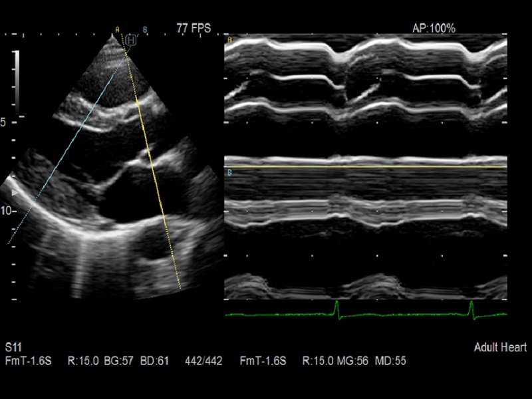Click the second QRS spike on ECG trace
The height and width of the screenshot is (399, 532).
coord(471,309)
